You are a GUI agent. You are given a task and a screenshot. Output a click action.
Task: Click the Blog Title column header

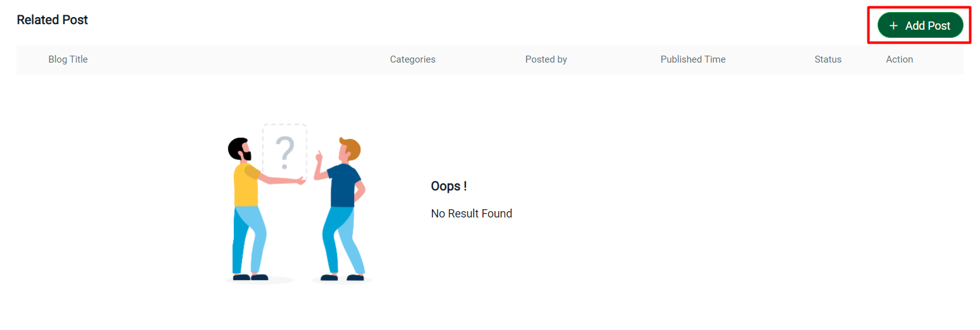click(68, 59)
